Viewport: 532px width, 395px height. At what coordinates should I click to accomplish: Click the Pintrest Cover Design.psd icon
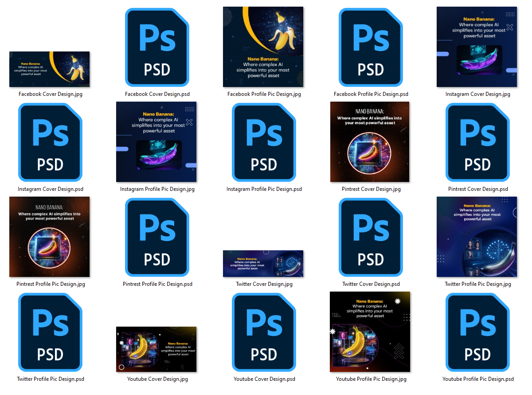pyautogui.click(x=477, y=142)
